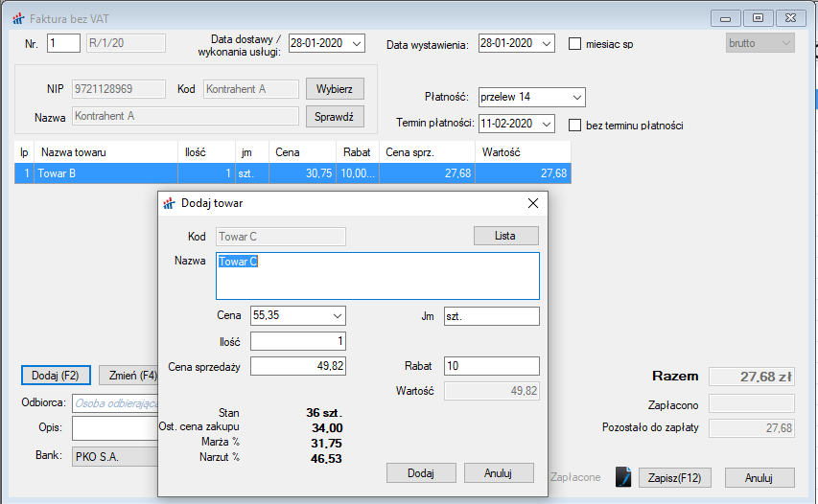Click the Dodaj towar dialog title icon
Viewport: 818px width, 504px height.
click(x=170, y=203)
